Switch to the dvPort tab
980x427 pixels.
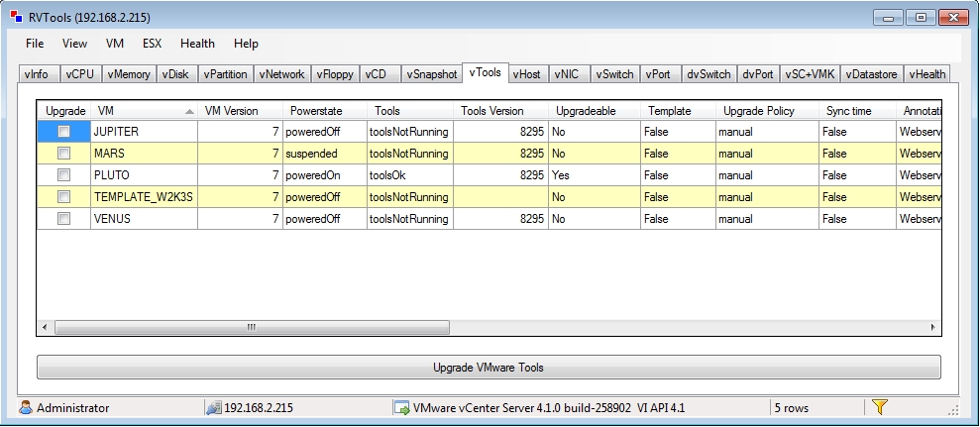click(x=758, y=73)
